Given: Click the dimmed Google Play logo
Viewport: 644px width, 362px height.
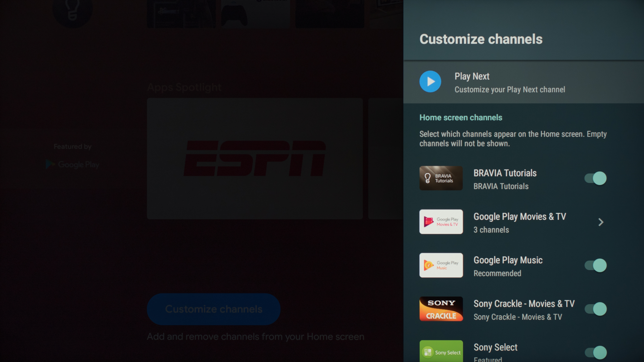Looking at the screenshot, I should [72, 164].
